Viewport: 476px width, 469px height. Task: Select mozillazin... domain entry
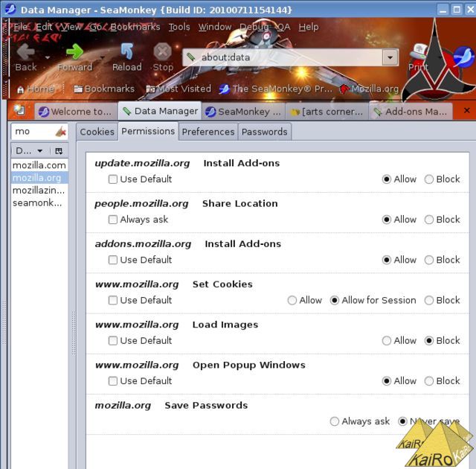[39, 190]
